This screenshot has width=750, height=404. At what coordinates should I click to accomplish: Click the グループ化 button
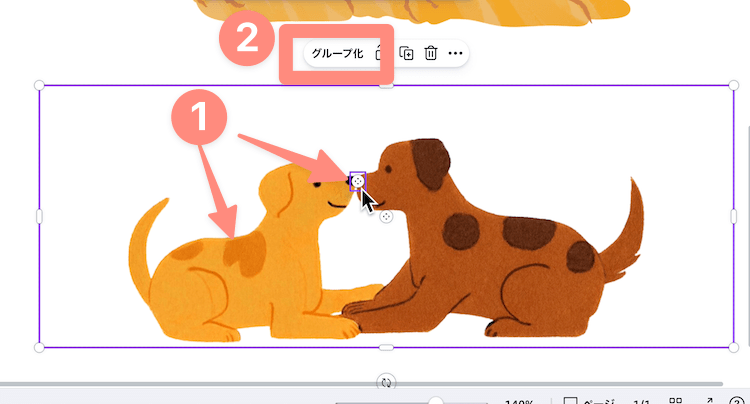click(338, 53)
